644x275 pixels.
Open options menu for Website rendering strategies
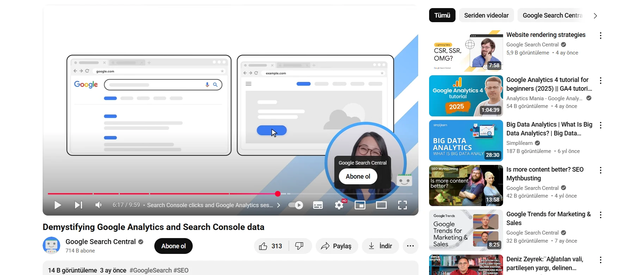[601, 36]
